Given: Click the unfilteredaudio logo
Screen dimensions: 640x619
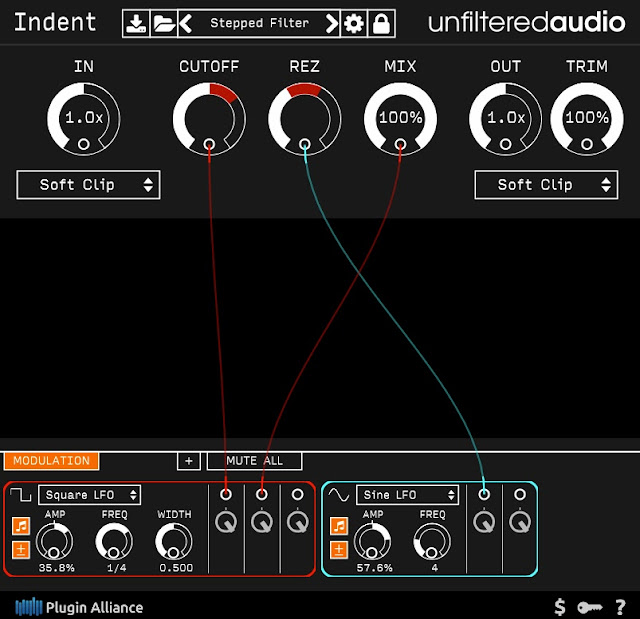Looking at the screenshot, I should point(527,22).
